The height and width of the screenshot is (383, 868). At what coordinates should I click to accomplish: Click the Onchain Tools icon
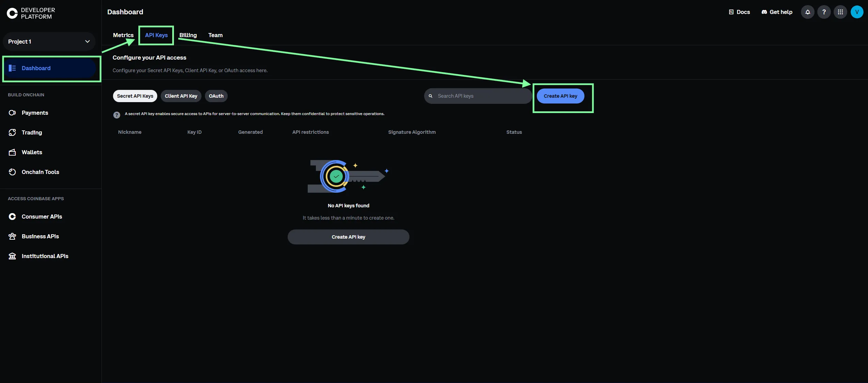tap(12, 172)
